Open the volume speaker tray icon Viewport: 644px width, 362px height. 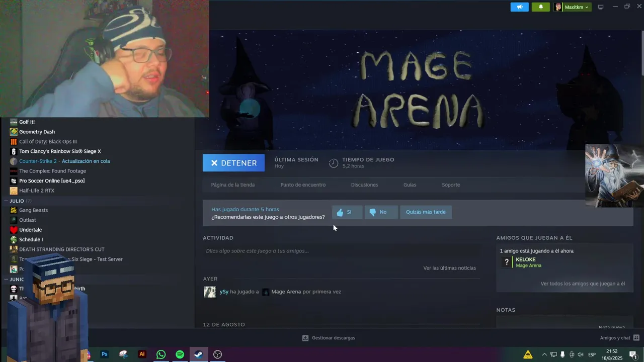tap(580, 354)
